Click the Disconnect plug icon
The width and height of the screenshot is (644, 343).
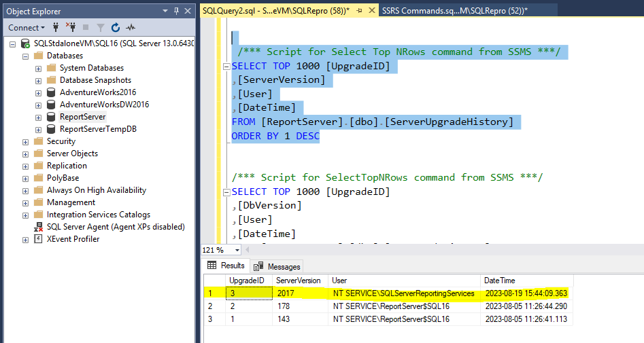tap(71, 27)
